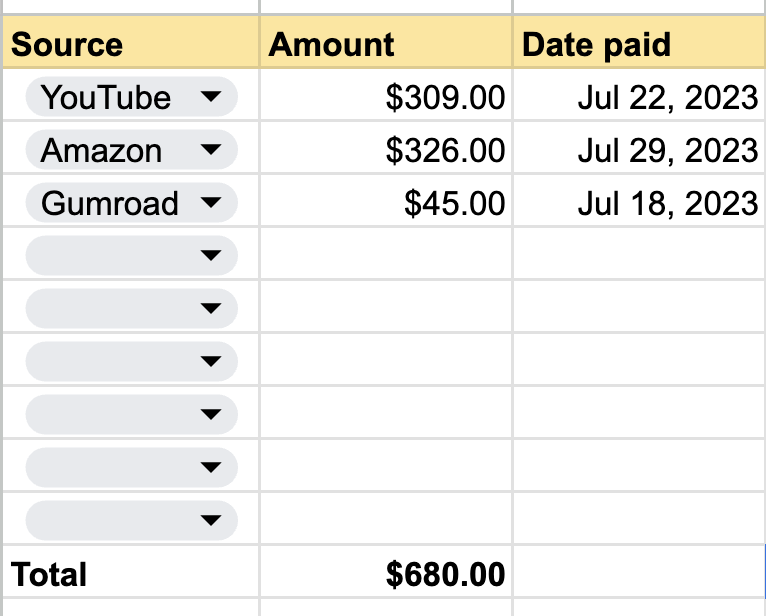
Task: Open the Amazon source dropdown
Action: click(x=210, y=150)
